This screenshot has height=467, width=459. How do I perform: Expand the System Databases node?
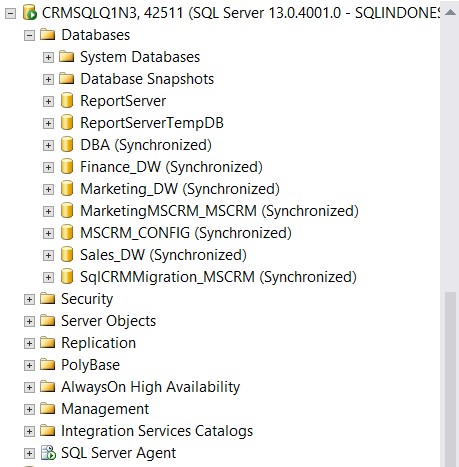48,57
